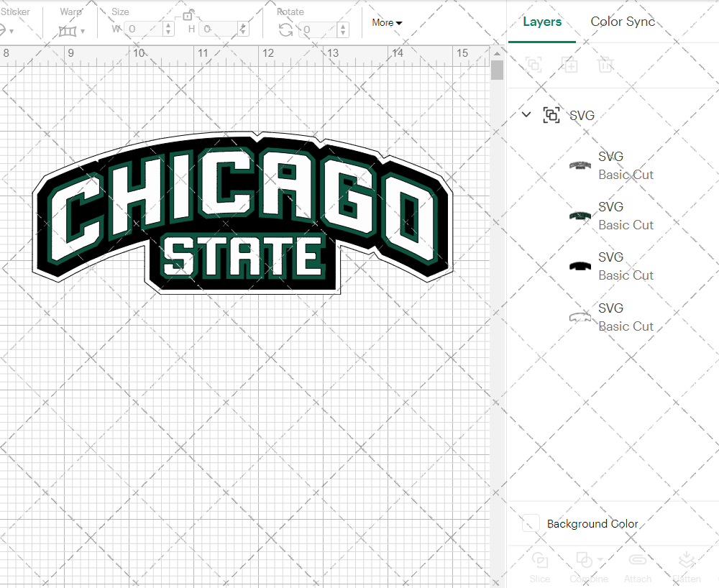Image resolution: width=719 pixels, height=588 pixels.
Task: Click the SVG group icon beside the SVG label
Action: point(551,114)
